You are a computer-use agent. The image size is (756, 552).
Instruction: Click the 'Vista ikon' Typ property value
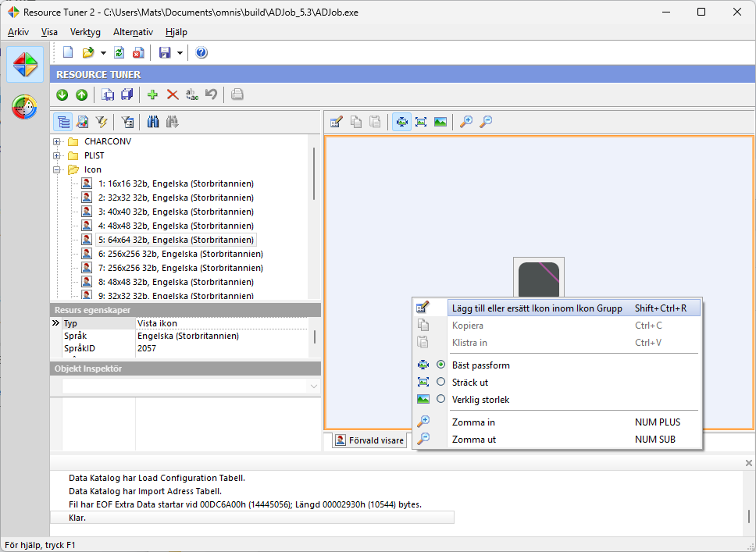pyautogui.click(x=221, y=323)
